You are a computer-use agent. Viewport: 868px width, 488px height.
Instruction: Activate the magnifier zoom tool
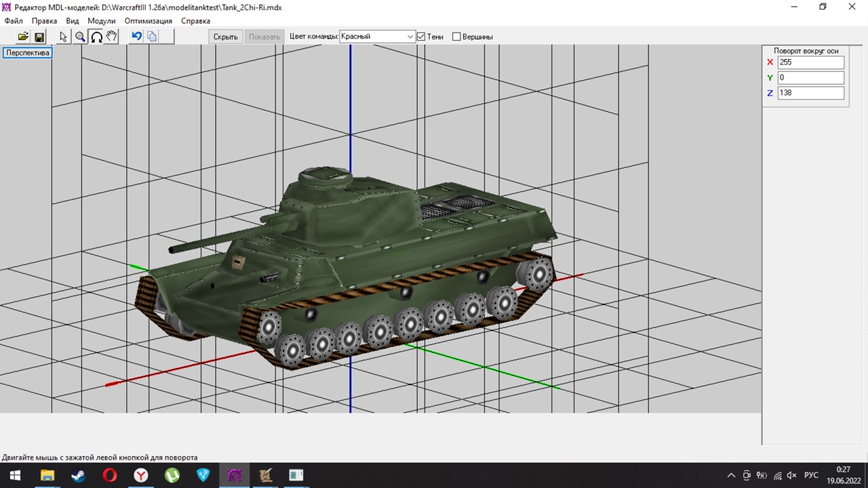coord(80,37)
